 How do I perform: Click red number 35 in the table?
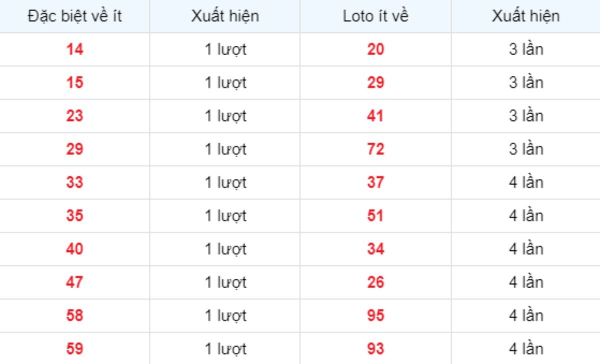coord(74,216)
